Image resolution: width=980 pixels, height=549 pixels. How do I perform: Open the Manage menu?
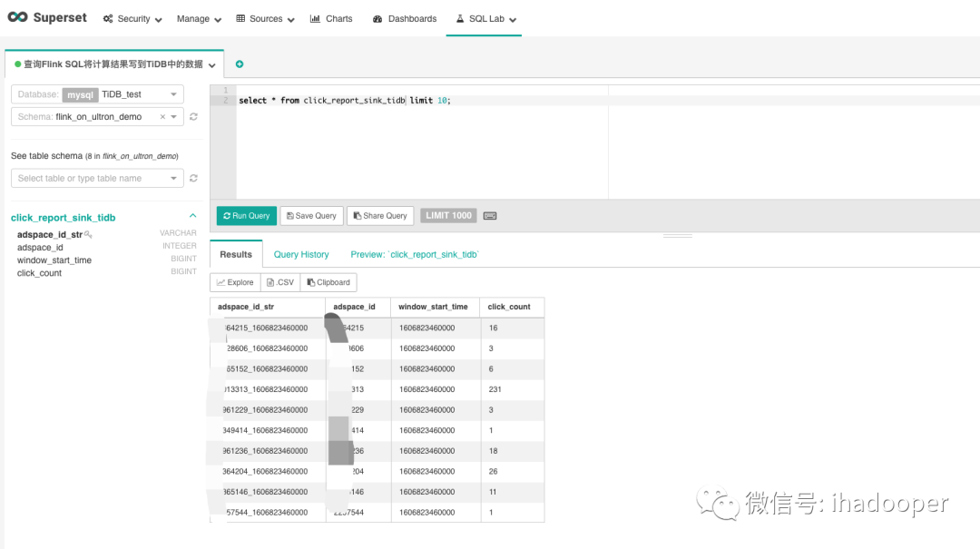(199, 19)
